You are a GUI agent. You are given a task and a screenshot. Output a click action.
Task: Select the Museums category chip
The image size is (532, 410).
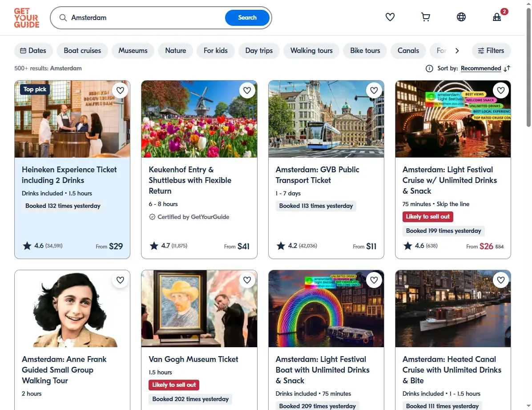click(x=133, y=51)
